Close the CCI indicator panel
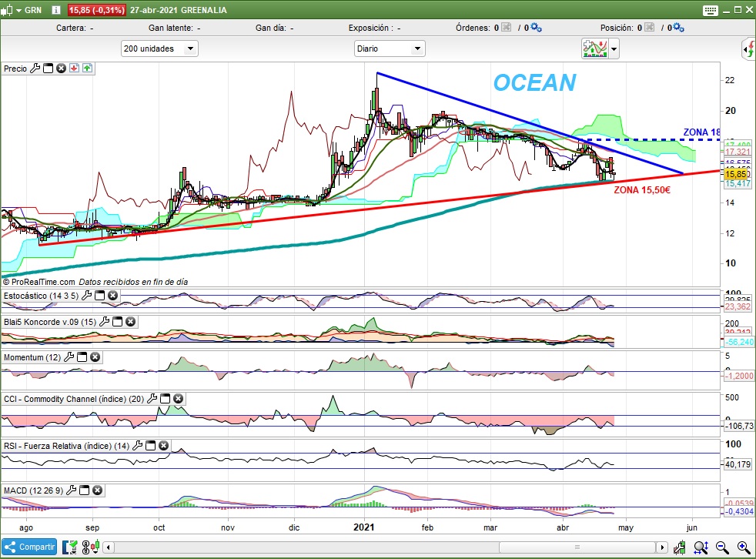This screenshot has height=559, width=756. 179,399
